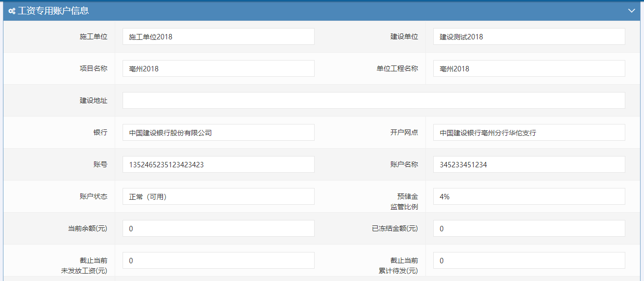Collapse the 工资专用账户信息 panel chevron
Image resolution: width=644 pixels, height=281 pixels.
(632, 11)
